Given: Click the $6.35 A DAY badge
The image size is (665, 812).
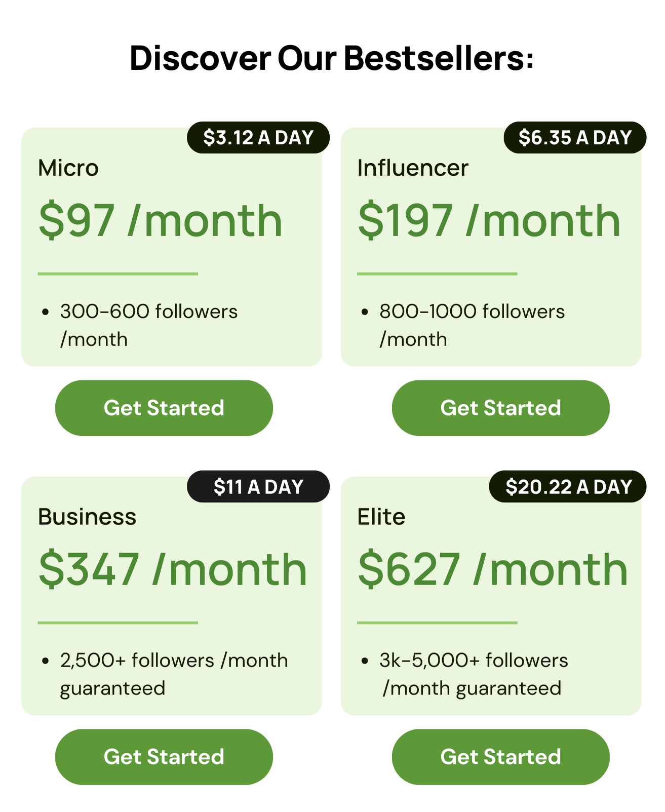Looking at the screenshot, I should (575, 138).
